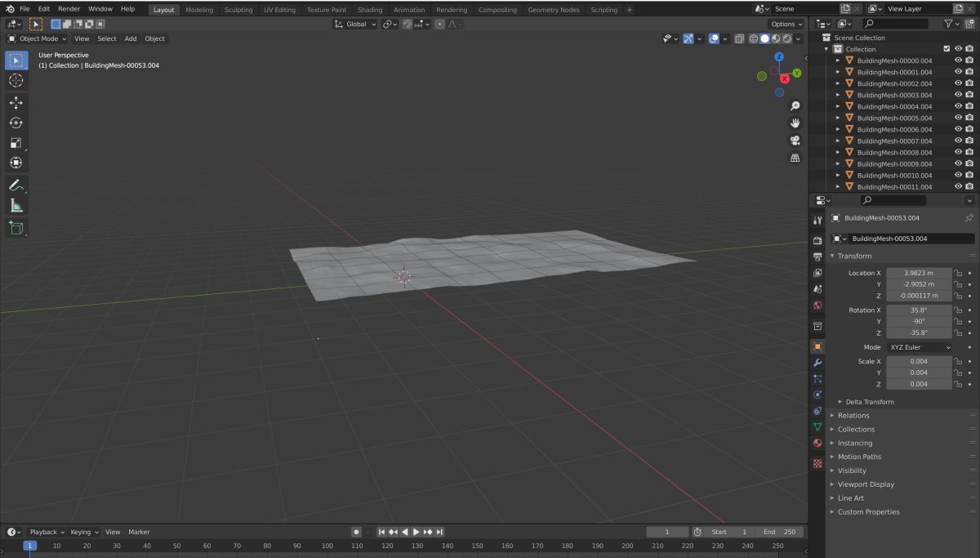
Task: Activate the Transform tool
Action: (16, 163)
